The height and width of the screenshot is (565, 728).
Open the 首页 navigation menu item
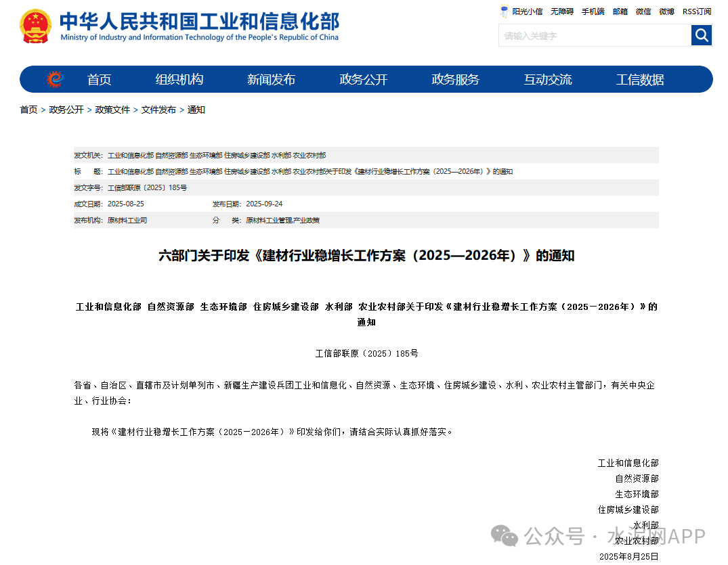99,79
